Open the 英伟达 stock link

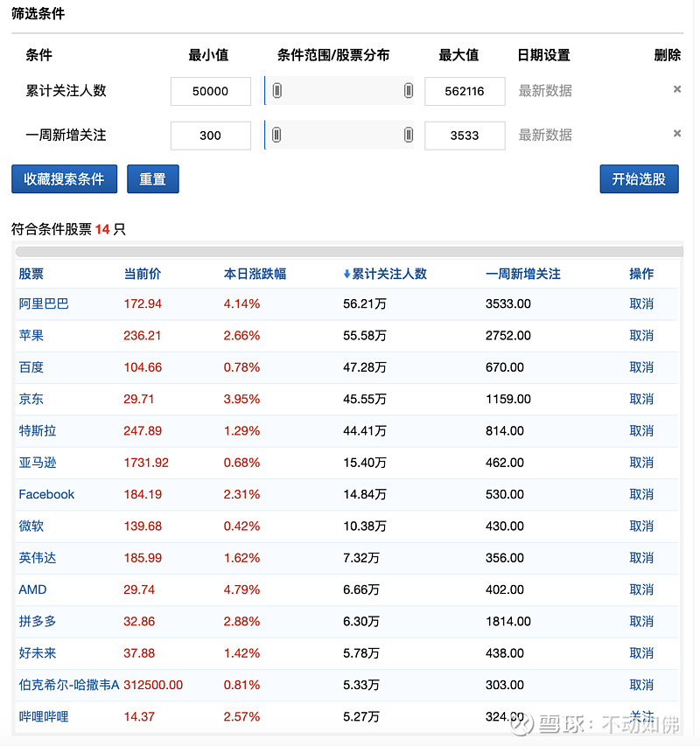pyautogui.click(x=38, y=558)
